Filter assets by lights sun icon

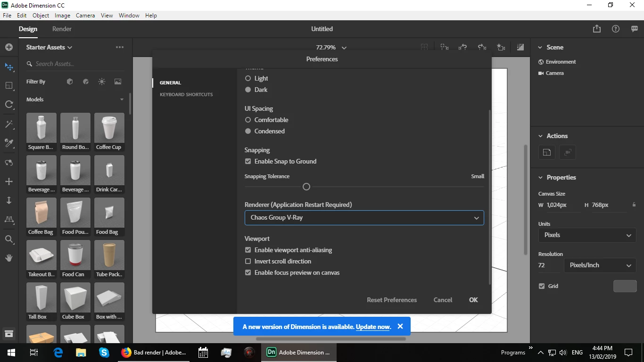pos(102,82)
